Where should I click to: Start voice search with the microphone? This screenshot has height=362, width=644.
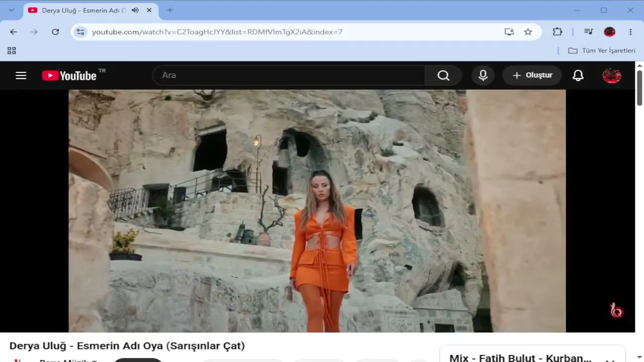click(483, 75)
